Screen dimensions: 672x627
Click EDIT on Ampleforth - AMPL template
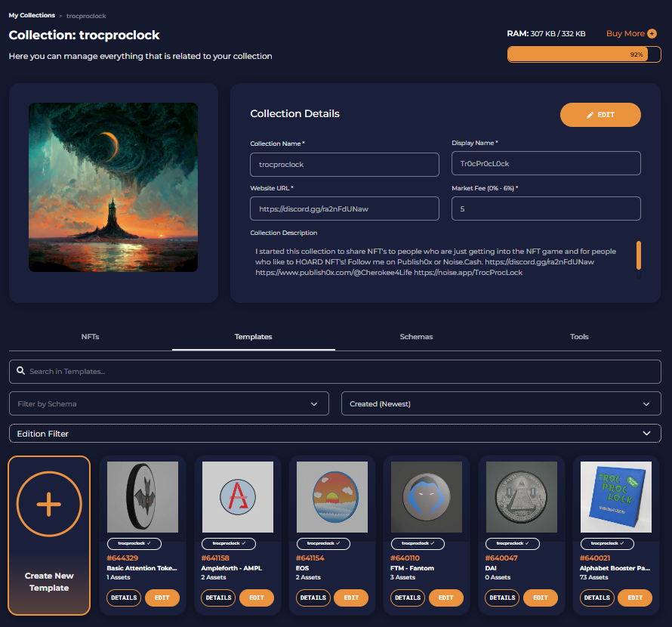(x=257, y=598)
